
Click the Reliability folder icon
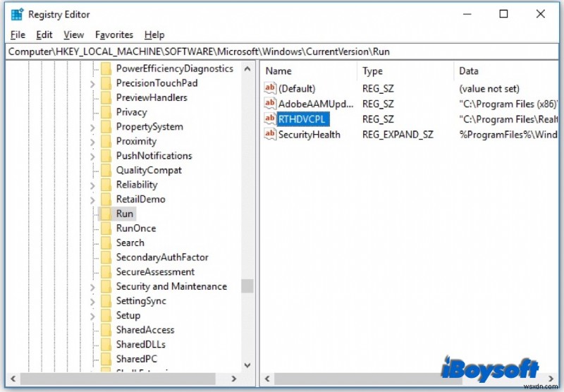coord(106,185)
